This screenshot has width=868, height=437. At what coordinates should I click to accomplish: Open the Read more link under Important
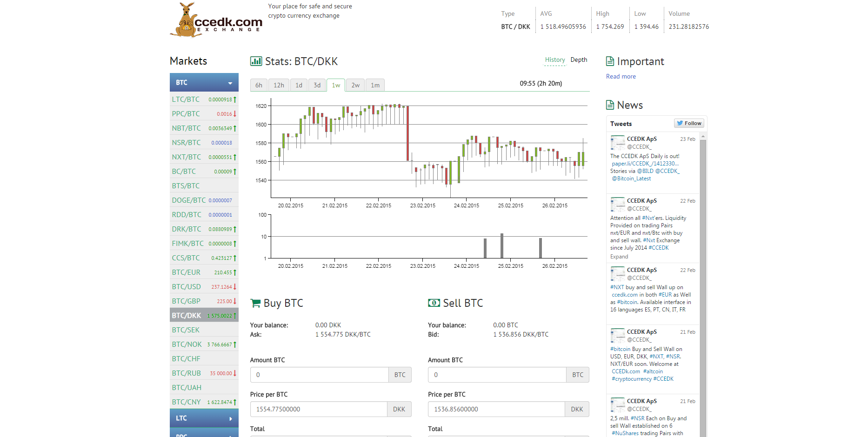click(x=621, y=77)
